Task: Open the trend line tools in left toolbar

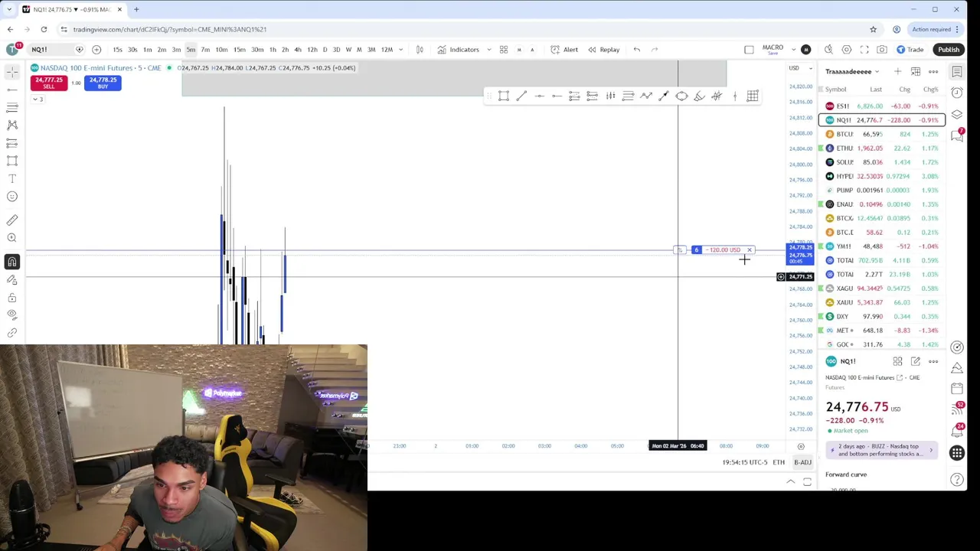Action: pos(12,90)
